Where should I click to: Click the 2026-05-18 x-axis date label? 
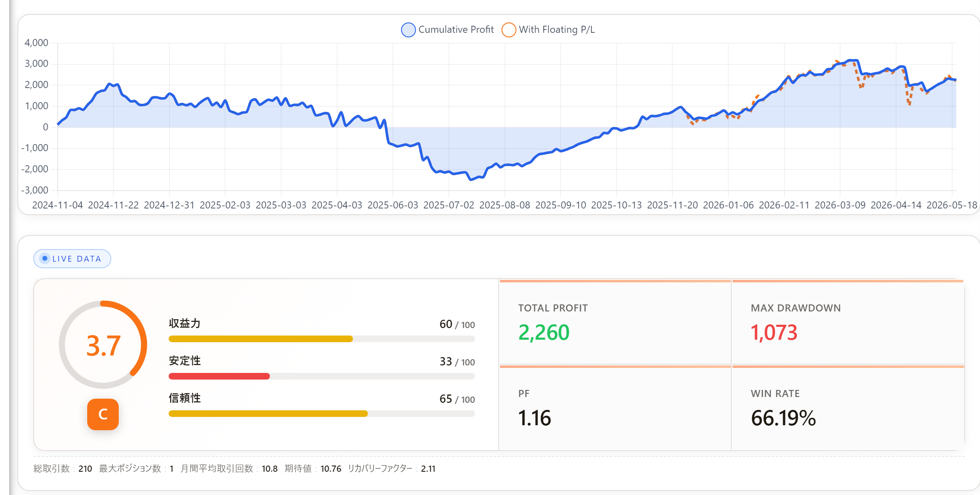[x=952, y=205]
